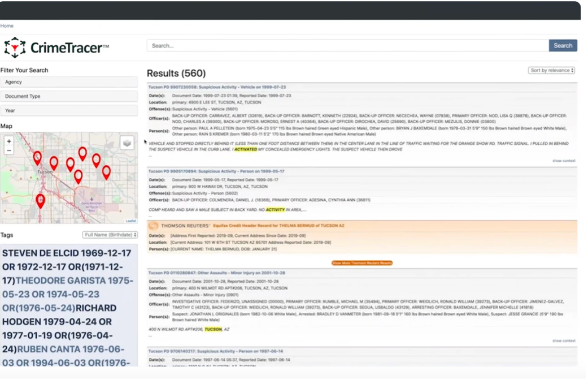The height and width of the screenshot is (380, 588).
Task: Click the CURRENT NAME: THELMA BERMUD person line
Action: 224,249
